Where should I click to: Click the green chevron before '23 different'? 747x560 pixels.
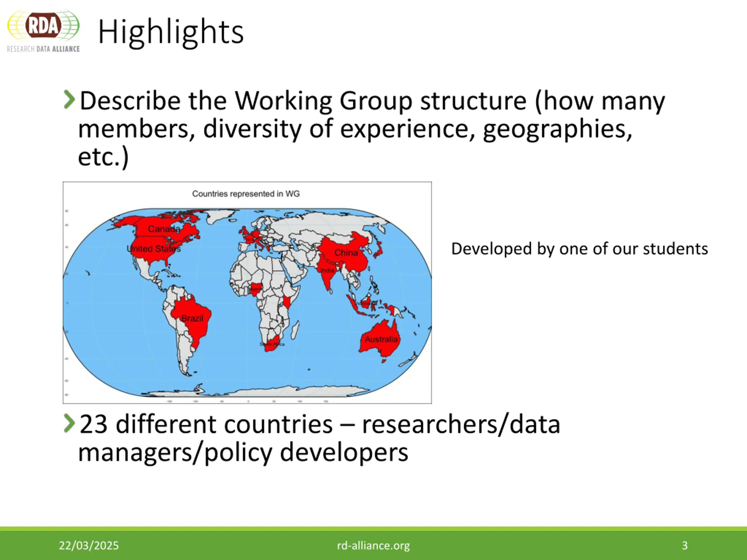tap(69, 423)
